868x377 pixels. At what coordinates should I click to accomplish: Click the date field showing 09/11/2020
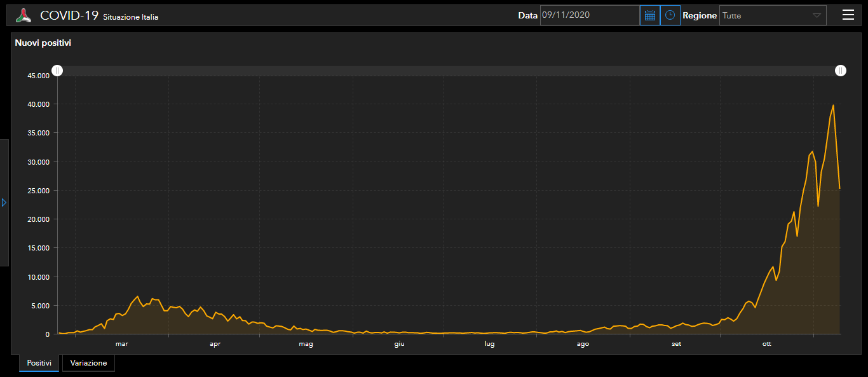pos(589,15)
